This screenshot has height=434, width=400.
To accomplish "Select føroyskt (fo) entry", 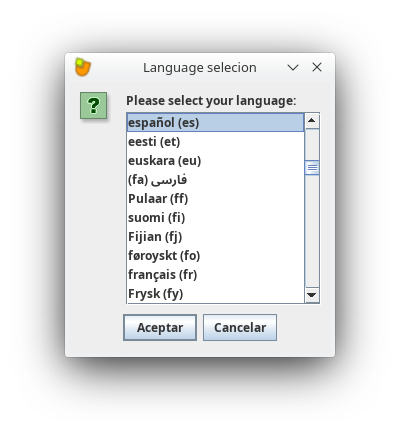I will coord(215,256).
